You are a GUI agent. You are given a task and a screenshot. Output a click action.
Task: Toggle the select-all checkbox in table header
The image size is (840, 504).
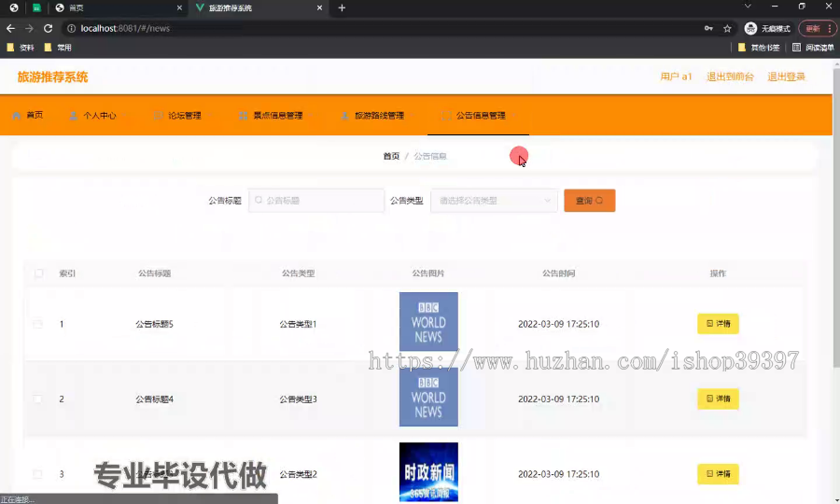click(38, 273)
